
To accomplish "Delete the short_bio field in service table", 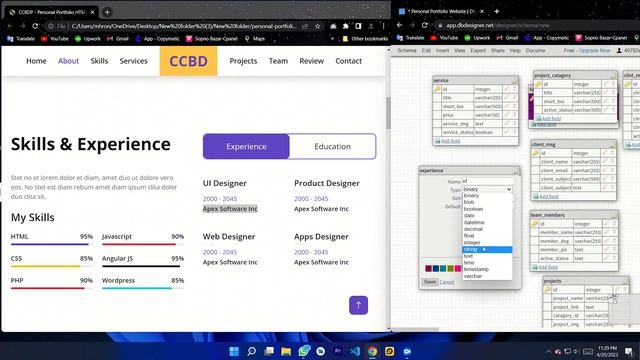I will point(515,106).
